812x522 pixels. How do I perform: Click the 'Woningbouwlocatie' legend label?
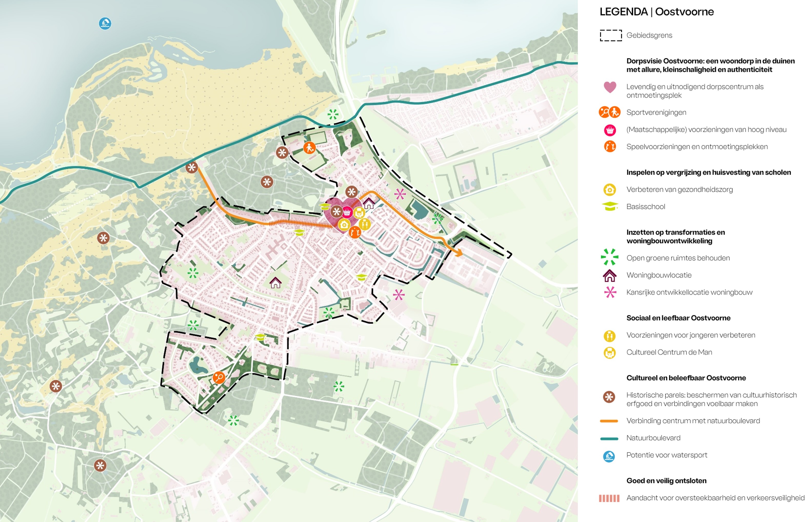[659, 275]
